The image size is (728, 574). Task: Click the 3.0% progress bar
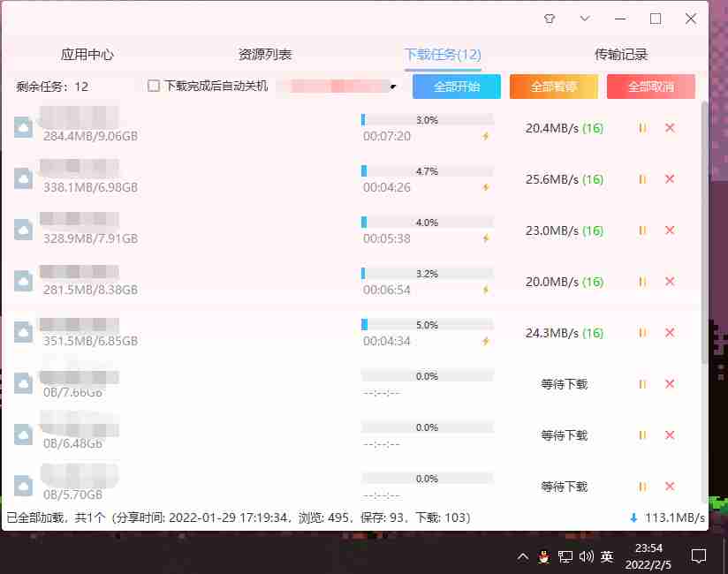[x=427, y=120]
